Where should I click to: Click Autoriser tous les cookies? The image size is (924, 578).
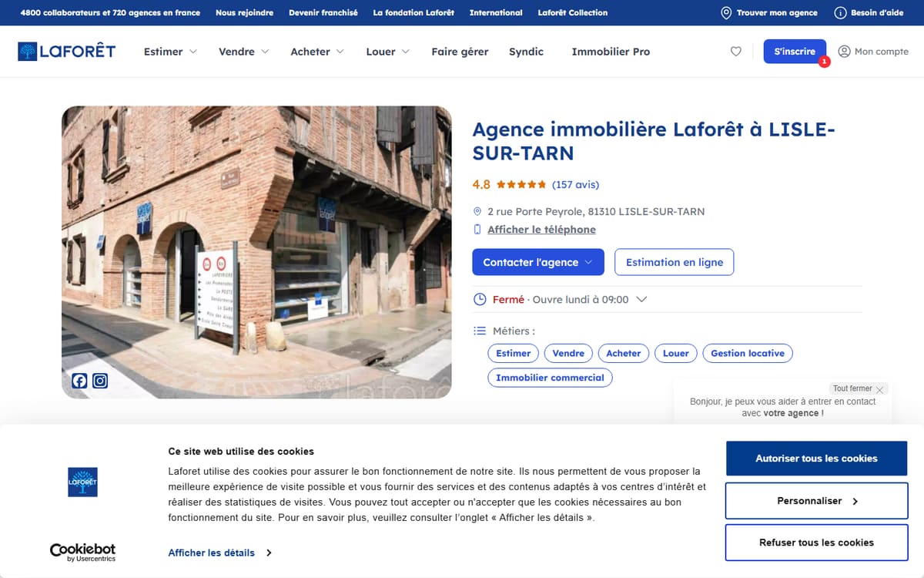pos(816,459)
